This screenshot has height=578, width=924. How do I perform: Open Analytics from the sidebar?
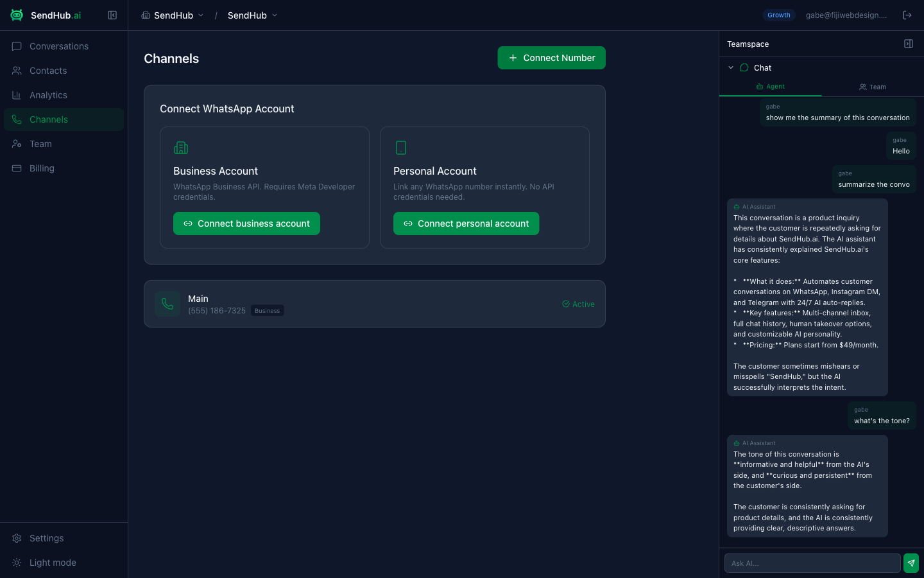point(64,95)
